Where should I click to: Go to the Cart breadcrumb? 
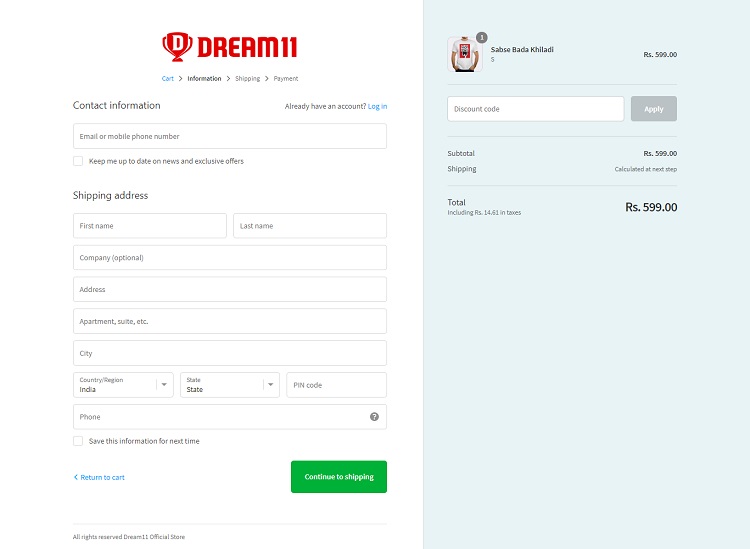point(167,78)
